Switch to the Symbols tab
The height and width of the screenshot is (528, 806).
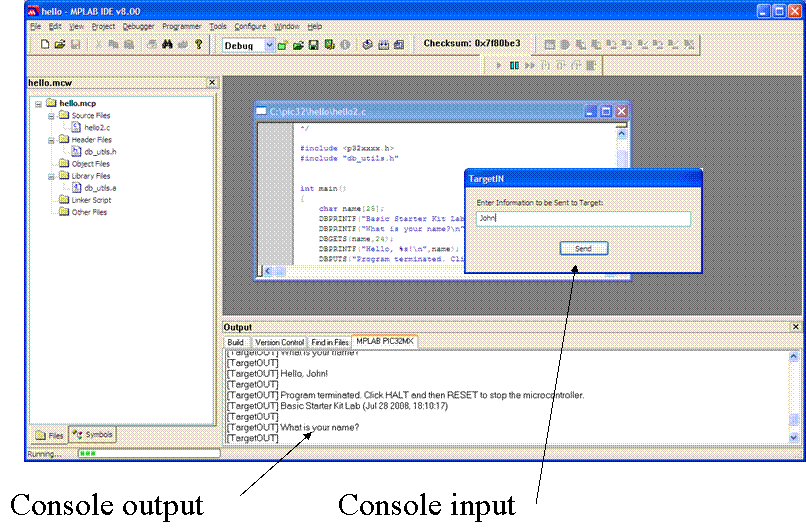(93, 435)
